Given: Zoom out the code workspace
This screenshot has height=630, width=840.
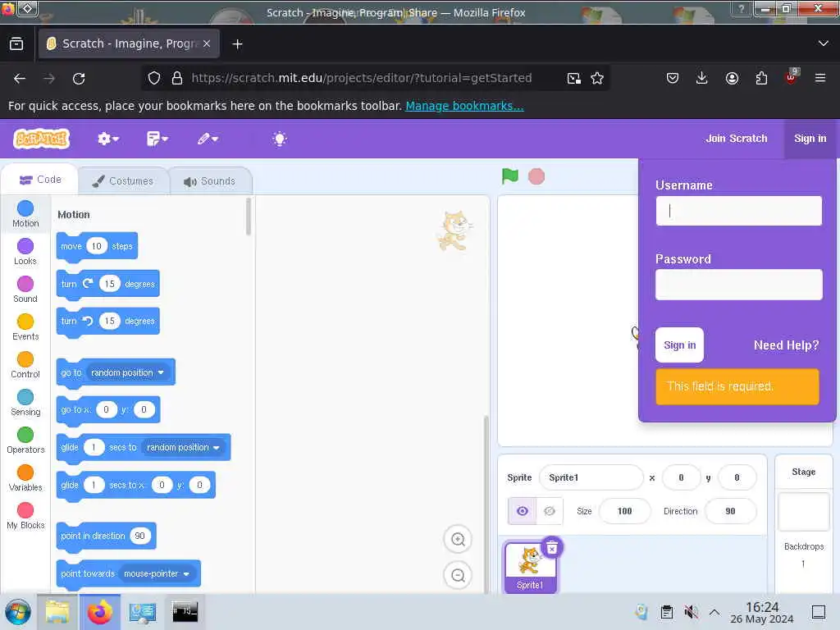Looking at the screenshot, I should click(x=458, y=575).
